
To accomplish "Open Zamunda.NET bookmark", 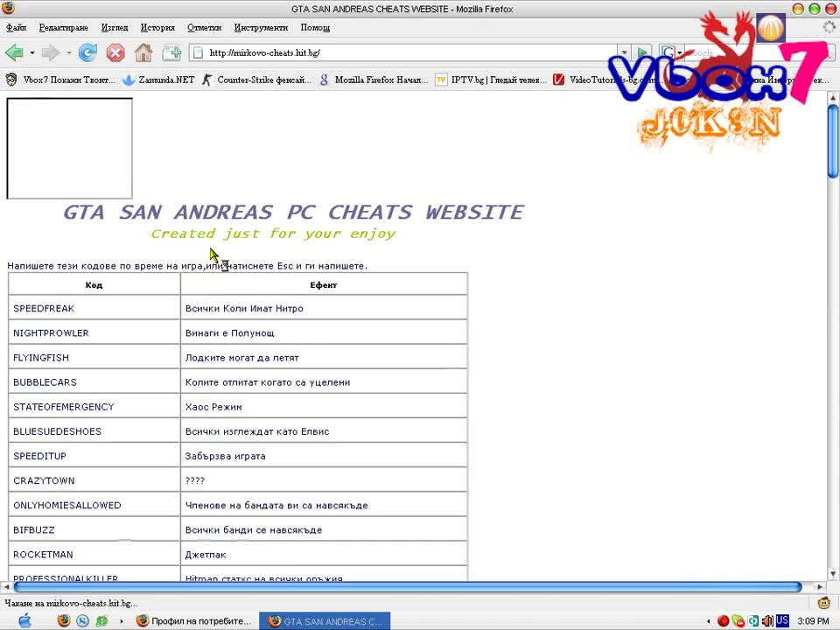I will pyautogui.click(x=158, y=80).
